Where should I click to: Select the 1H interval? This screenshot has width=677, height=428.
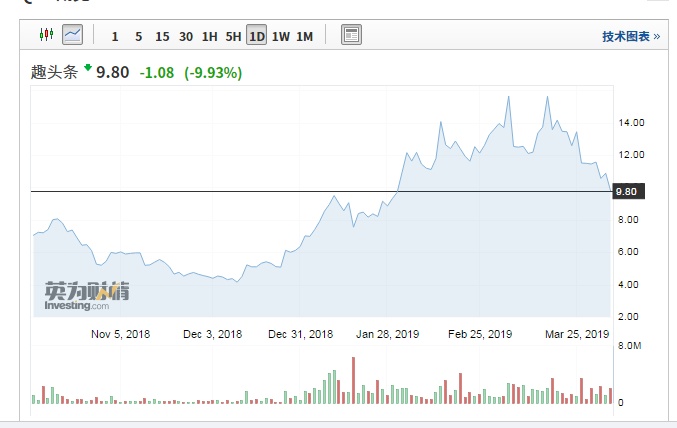coord(210,37)
